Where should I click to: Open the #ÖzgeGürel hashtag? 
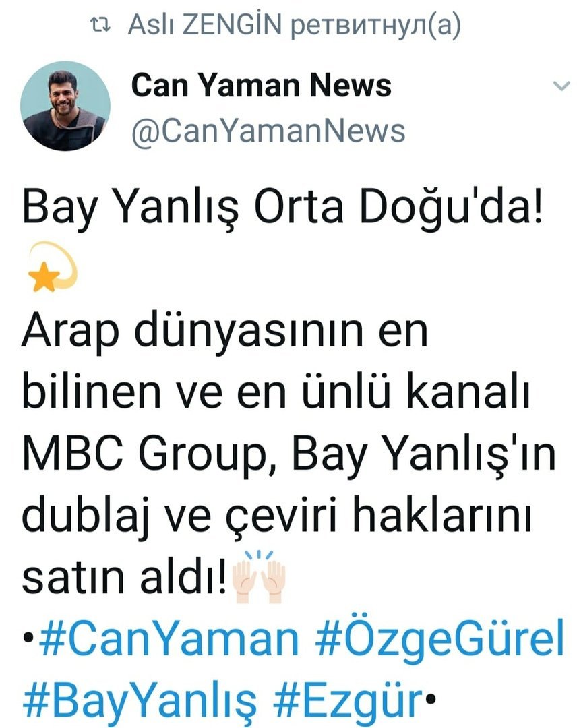point(439,640)
